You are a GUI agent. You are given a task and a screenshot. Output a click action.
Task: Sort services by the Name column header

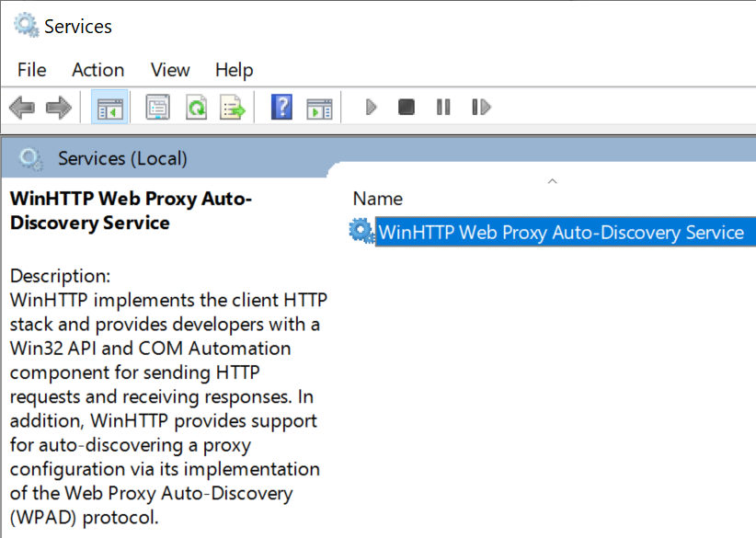pyautogui.click(x=378, y=199)
